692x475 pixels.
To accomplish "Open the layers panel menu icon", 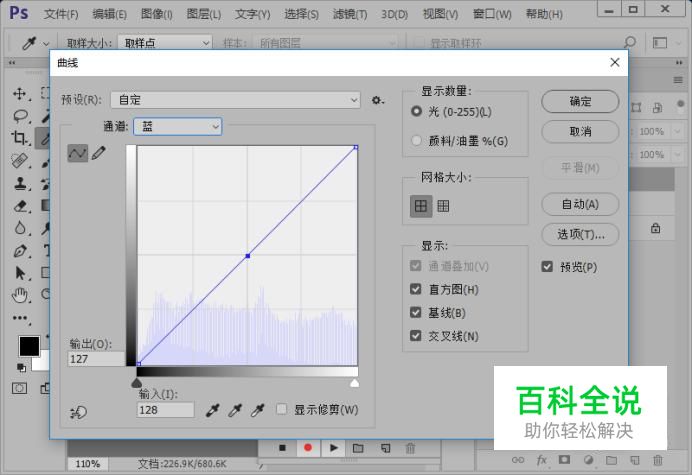I will pyautogui.click(x=678, y=80).
